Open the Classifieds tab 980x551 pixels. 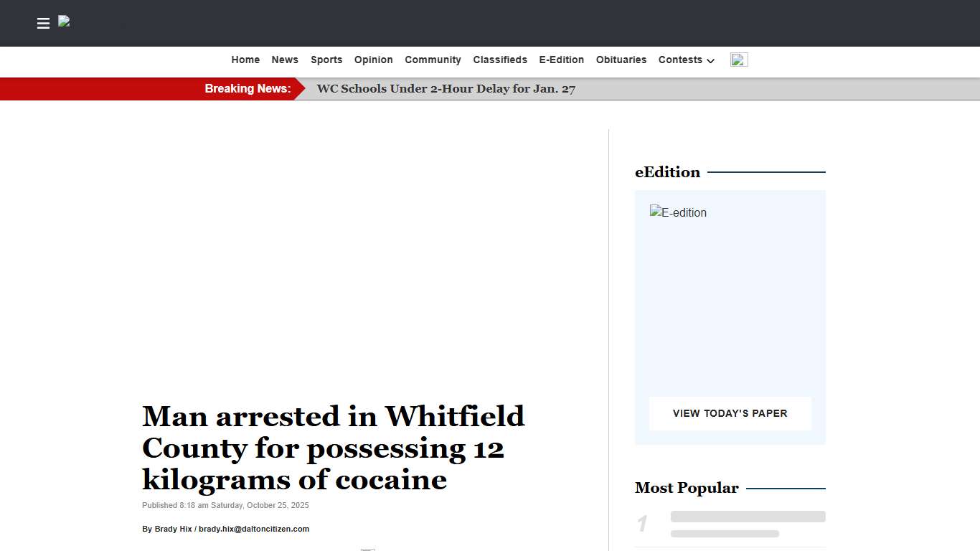click(500, 60)
